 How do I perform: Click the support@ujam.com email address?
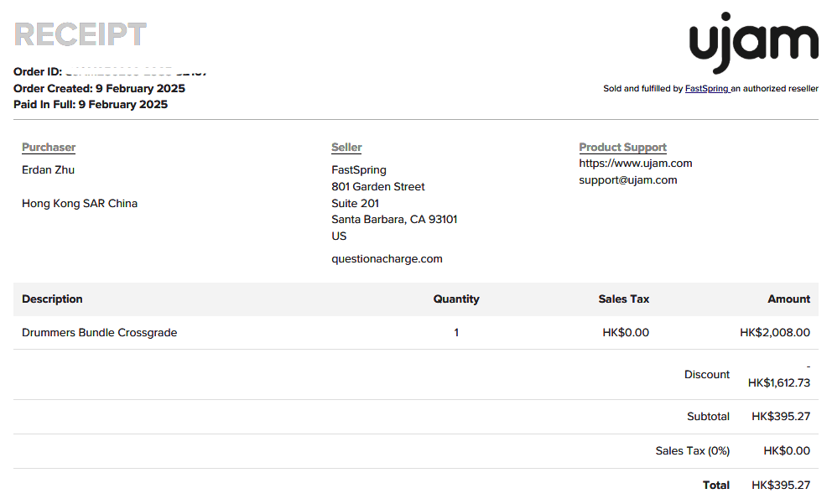pyautogui.click(x=627, y=180)
